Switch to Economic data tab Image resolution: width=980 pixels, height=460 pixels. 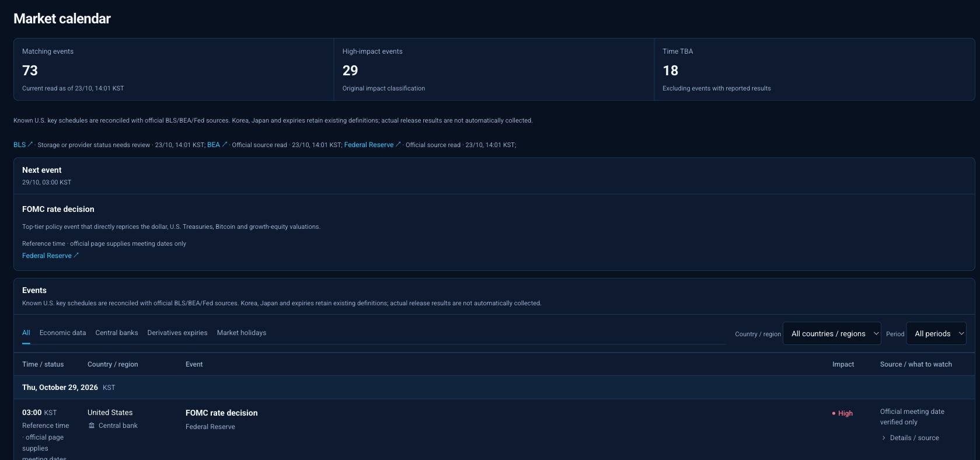62,333
